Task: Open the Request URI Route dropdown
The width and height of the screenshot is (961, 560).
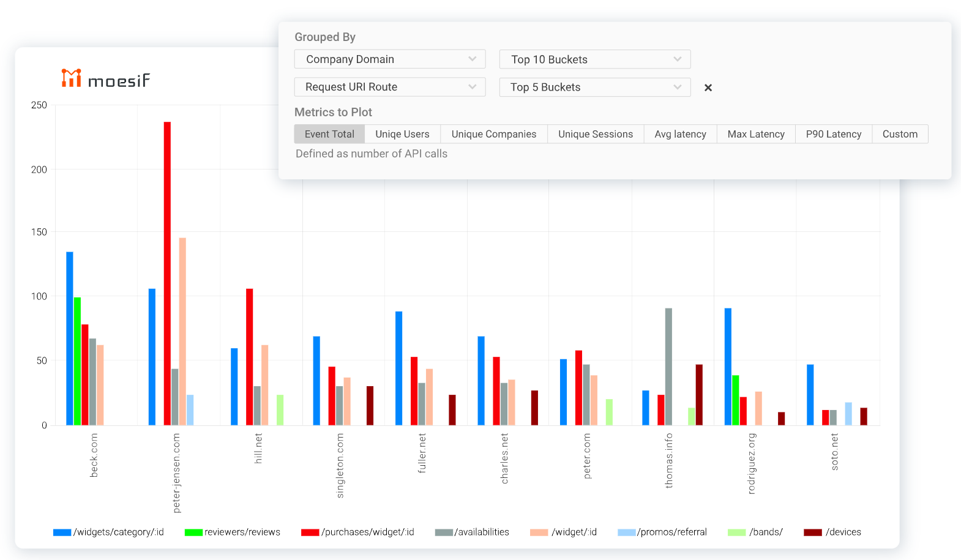Action: click(390, 87)
